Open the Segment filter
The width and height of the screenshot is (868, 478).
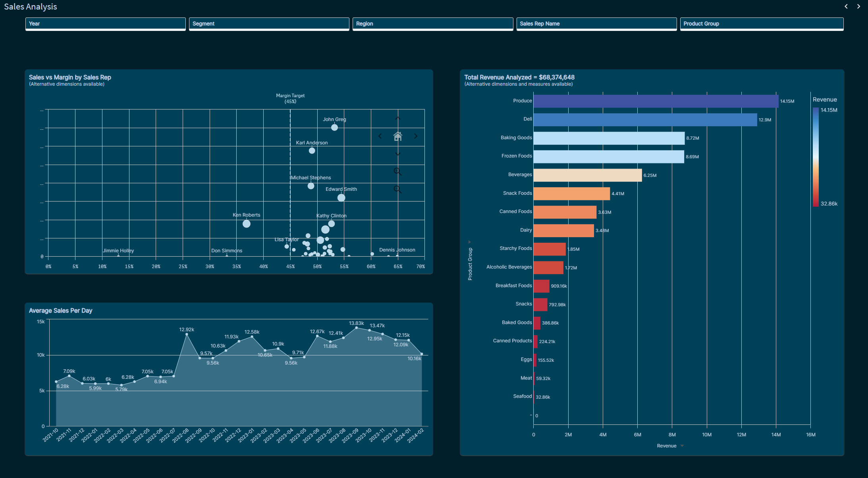click(269, 24)
